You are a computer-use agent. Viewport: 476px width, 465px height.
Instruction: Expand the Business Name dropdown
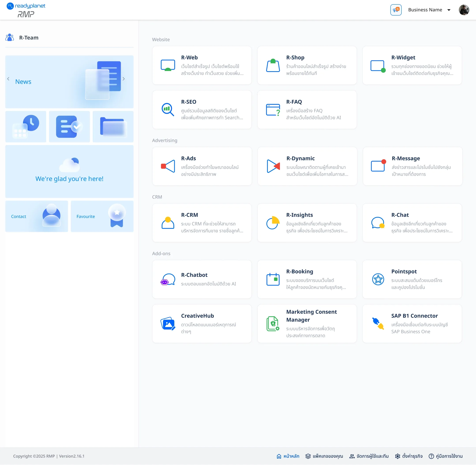[429, 10]
